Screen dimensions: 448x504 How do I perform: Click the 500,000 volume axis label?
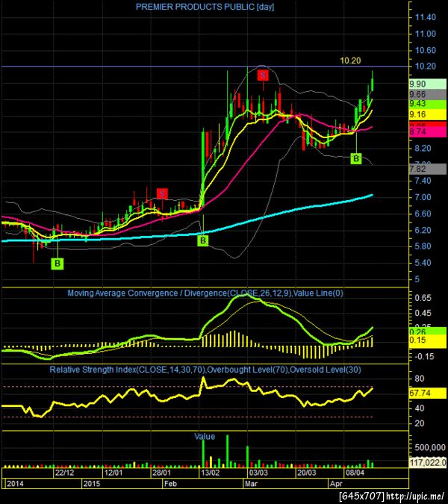[430, 447]
